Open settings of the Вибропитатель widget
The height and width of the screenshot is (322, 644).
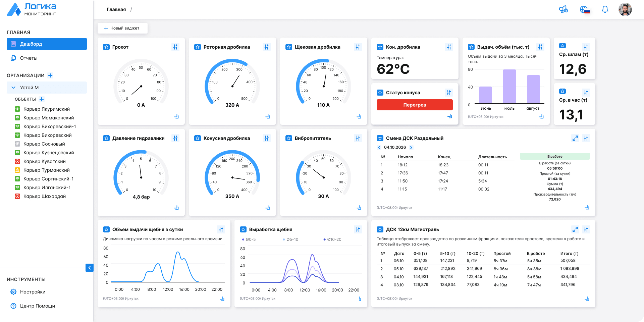point(358,138)
